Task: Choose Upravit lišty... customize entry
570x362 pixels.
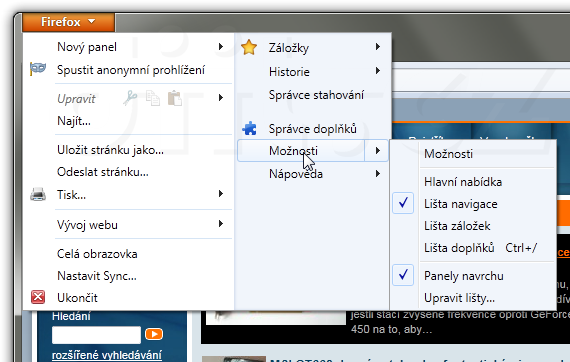Action: (459, 298)
